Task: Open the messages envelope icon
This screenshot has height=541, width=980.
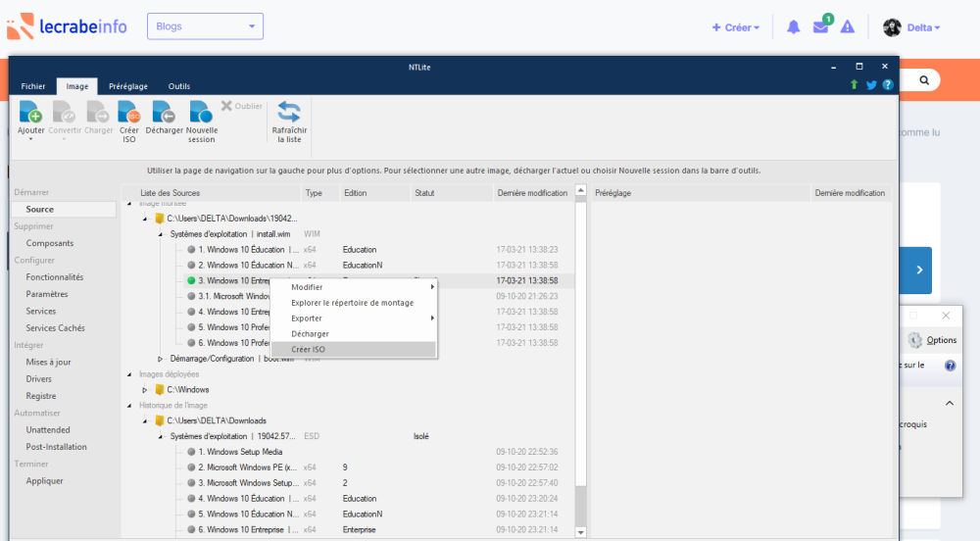Action: pyautogui.click(x=821, y=27)
